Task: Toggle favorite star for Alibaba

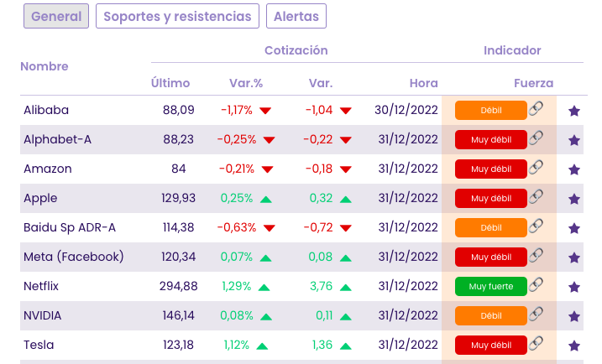Action: (x=574, y=111)
